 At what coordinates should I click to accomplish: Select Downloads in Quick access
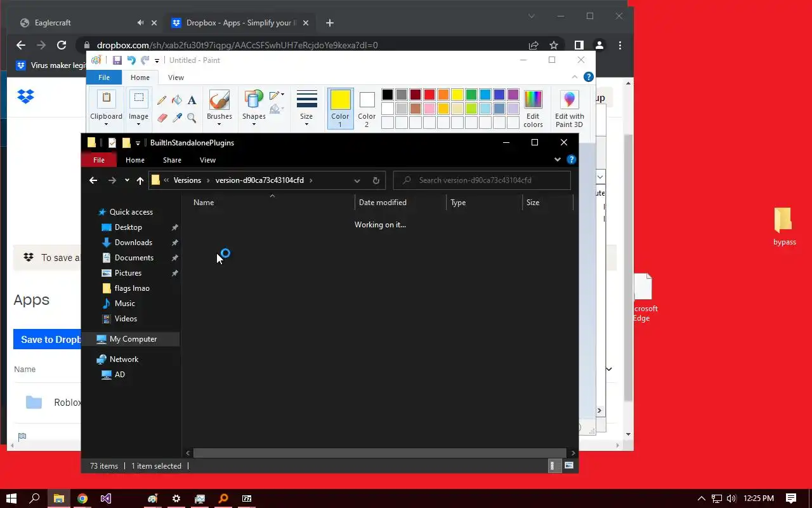[x=133, y=243]
